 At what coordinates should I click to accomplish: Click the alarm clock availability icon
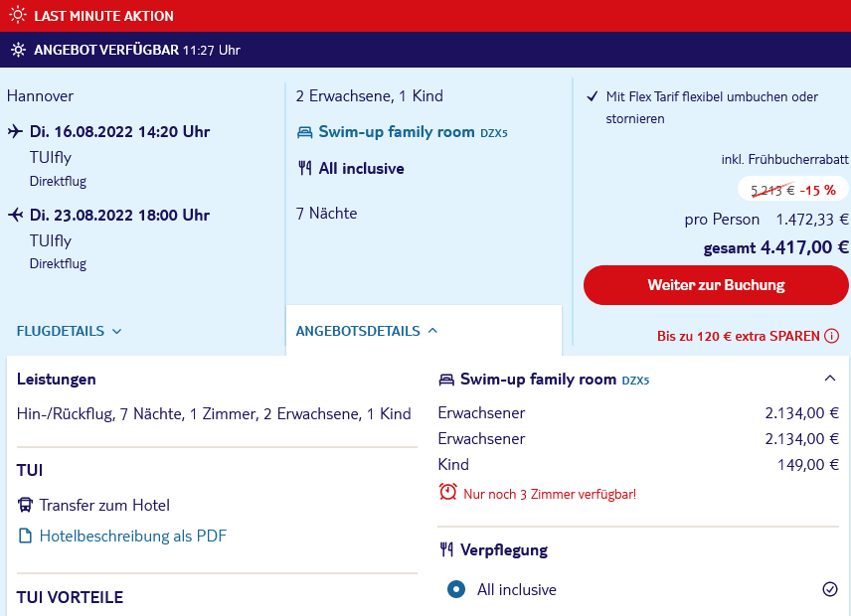tap(447, 492)
